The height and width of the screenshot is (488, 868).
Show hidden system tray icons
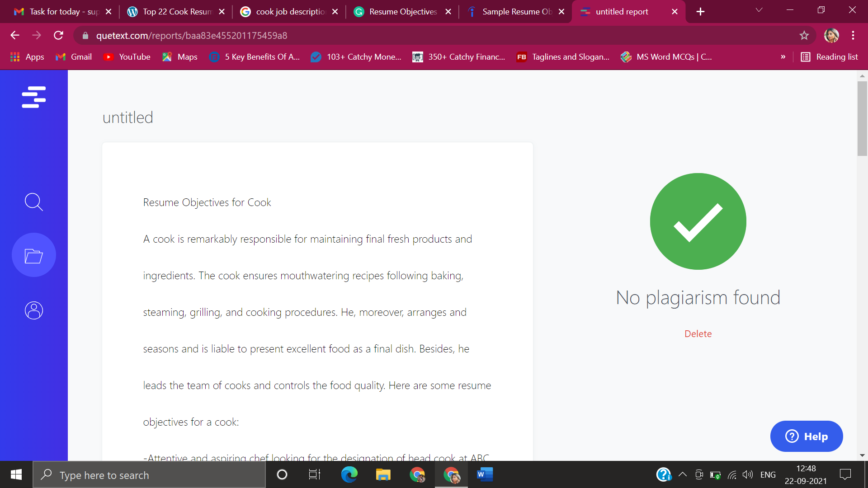[683, 474]
